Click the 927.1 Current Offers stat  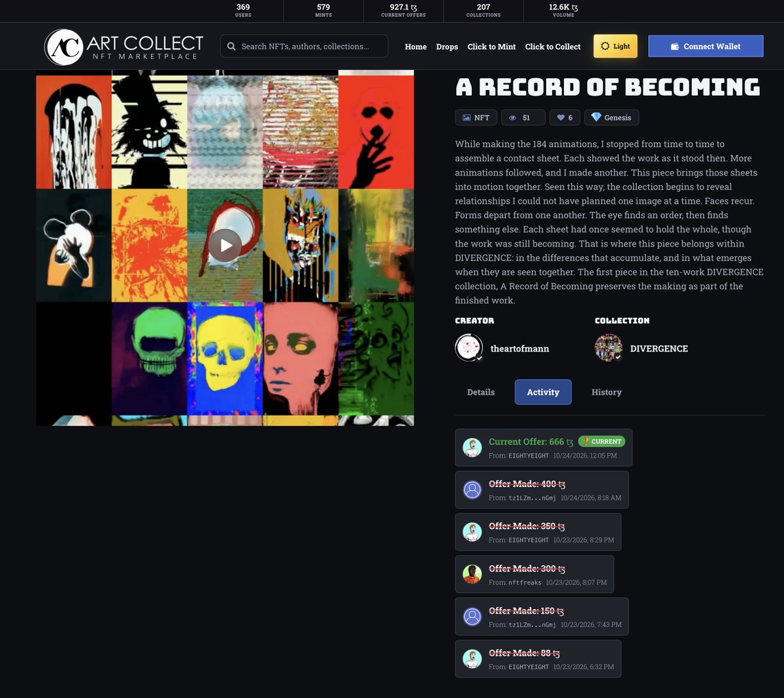click(x=403, y=10)
